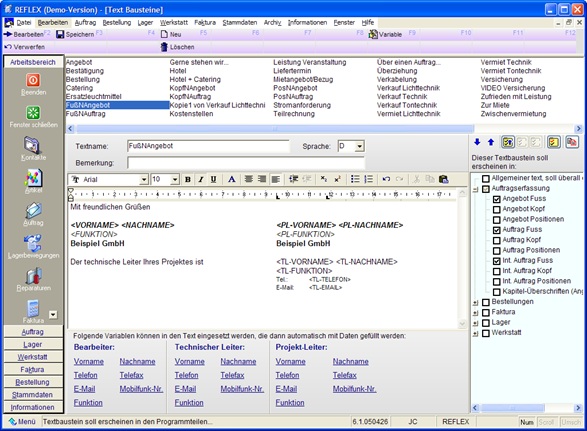Viewport: 587px width, 431px height.
Task: Apply subscript formatting
Action: tap(324, 179)
